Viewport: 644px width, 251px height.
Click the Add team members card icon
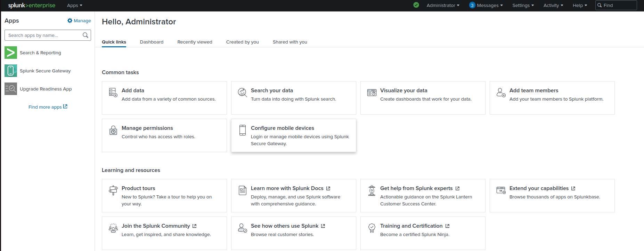click(501, 92)
